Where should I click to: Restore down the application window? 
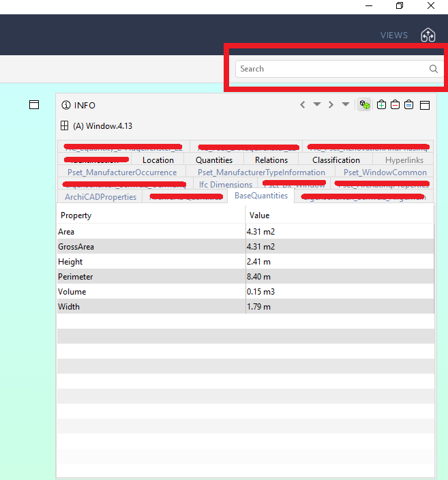(x=400, y=5)
